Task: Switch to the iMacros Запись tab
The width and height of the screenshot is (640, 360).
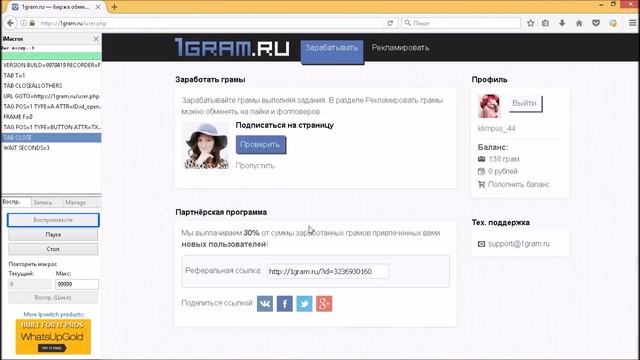Action: 43,202
